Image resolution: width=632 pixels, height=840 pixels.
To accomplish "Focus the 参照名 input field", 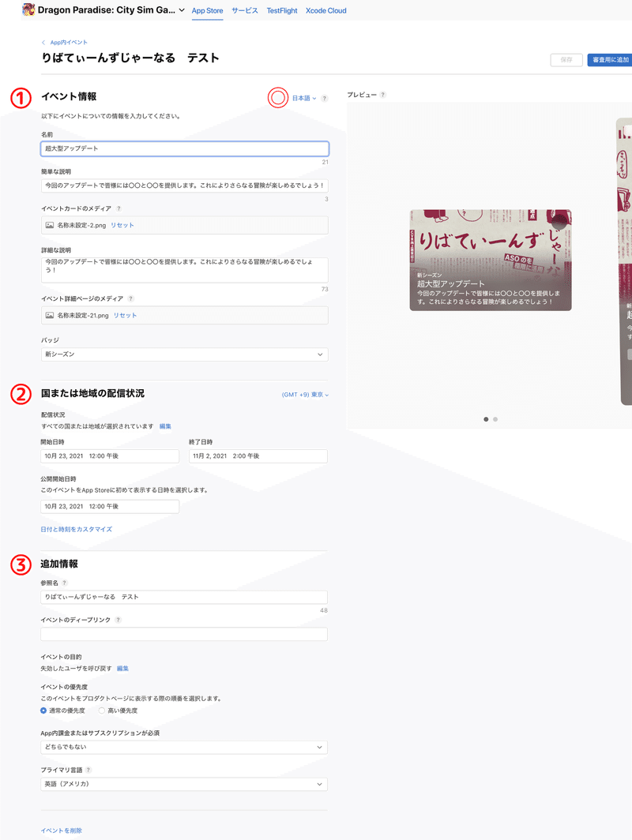I will click(184, 597).
